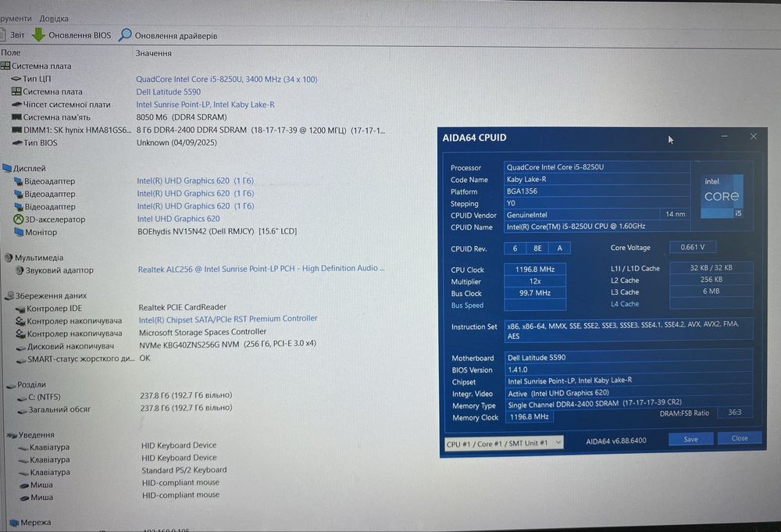Select the BIOS Version 1.41.0 field

(629, 370)
